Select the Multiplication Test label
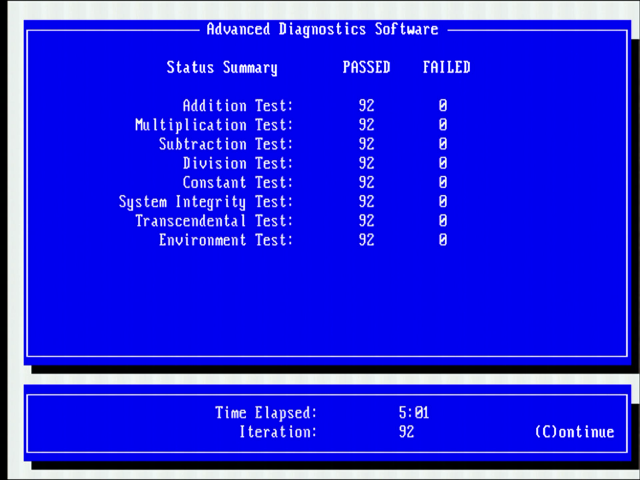The height and width of the screenshot is (480, 640). coord(214,125)
